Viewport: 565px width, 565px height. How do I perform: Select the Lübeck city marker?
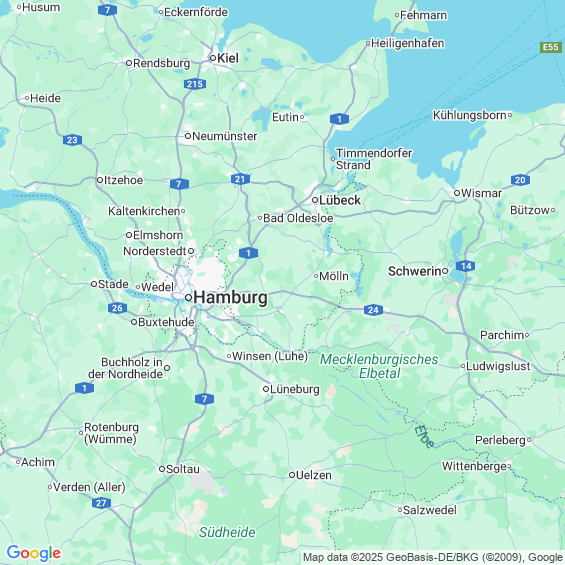pyautogui.click(x=315, y=200)
